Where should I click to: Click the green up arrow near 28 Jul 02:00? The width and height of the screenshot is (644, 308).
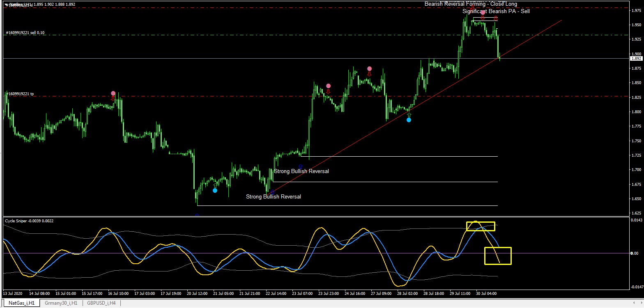tap(409, 115)
